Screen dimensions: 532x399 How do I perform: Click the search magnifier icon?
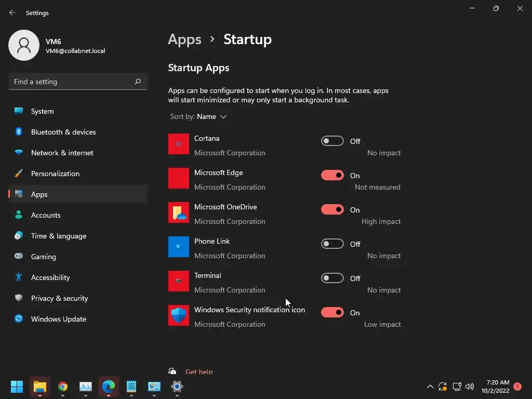(137, 82)
